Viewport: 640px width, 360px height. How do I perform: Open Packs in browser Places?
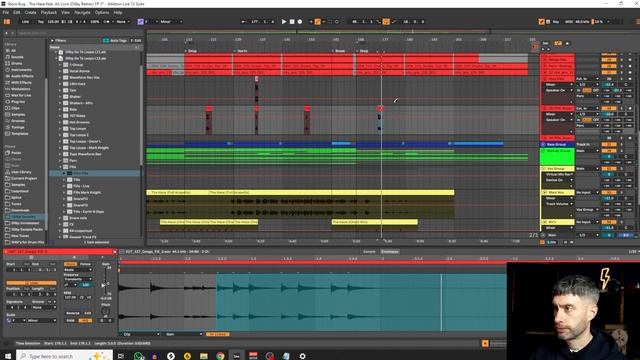tap(16, 153)
